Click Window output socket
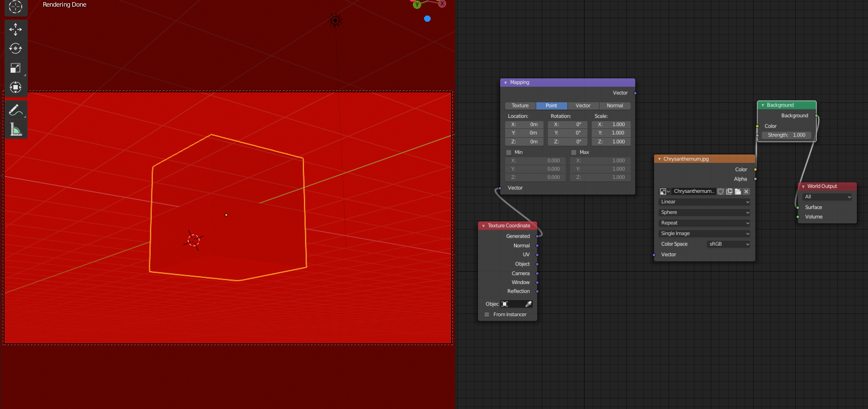The image size is (868, 409). coord(537,282)
